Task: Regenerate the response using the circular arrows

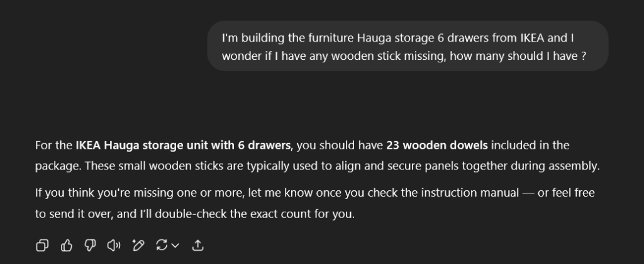Action: (162, 245)
